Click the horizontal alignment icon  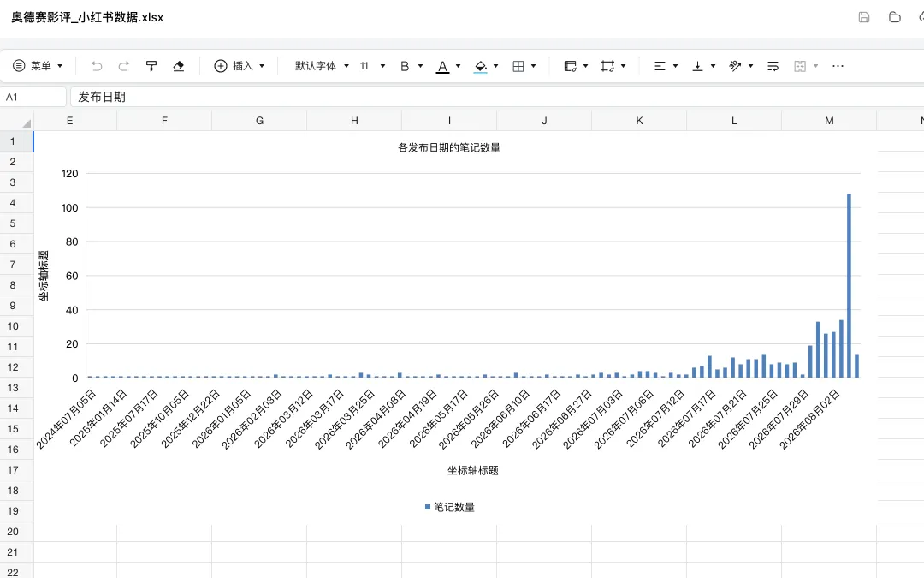pyautogui.click(x=660, y=66)
